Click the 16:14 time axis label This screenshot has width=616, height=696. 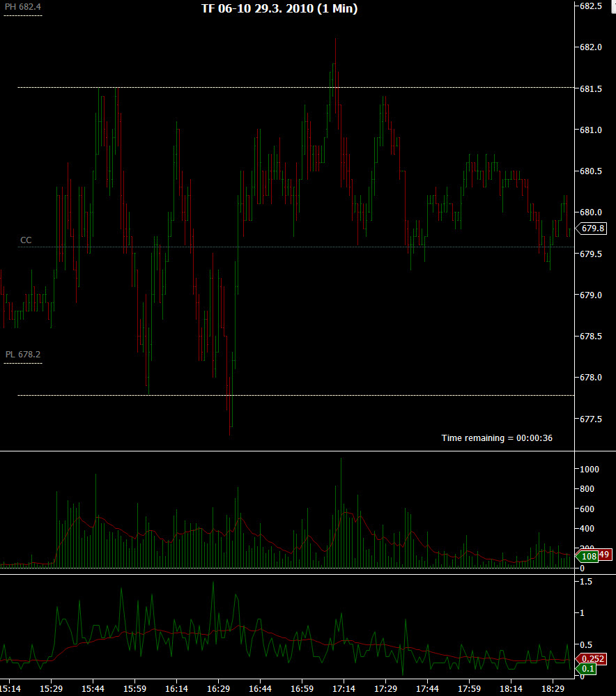pyautogui.click(x=176, y=689)
